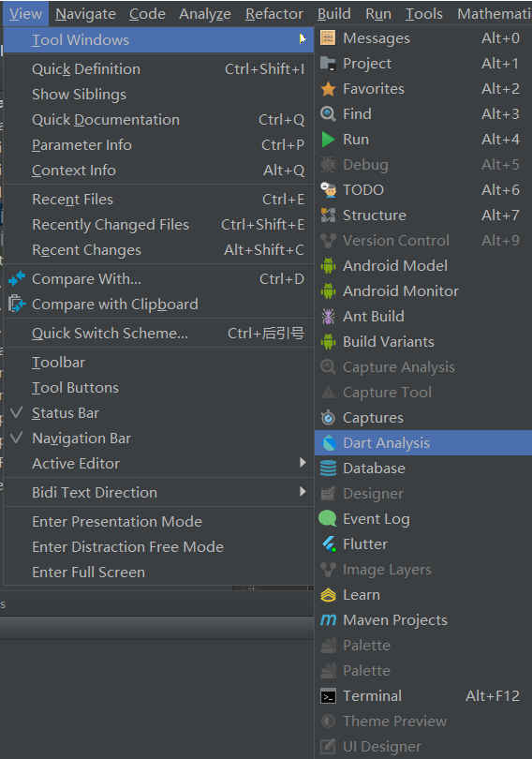The image size is (532, 759).
Task: Choose Context Info
Action: tap(158, 170)
